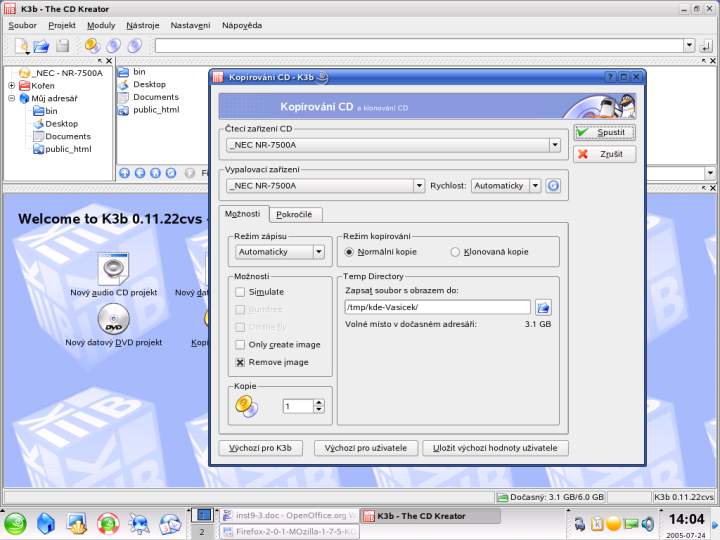Click Výchozí pro uživatele button
The height and width of the screenshot is (540, 720).
[366, 448]
